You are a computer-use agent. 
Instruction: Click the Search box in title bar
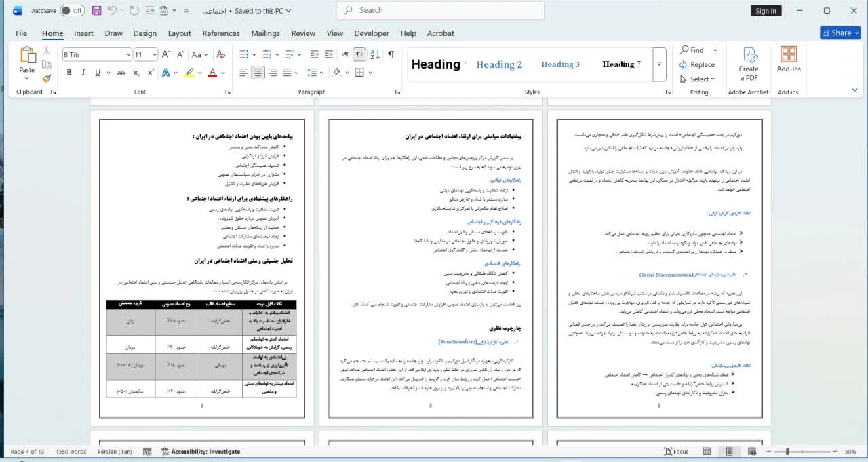click(439, 11)
